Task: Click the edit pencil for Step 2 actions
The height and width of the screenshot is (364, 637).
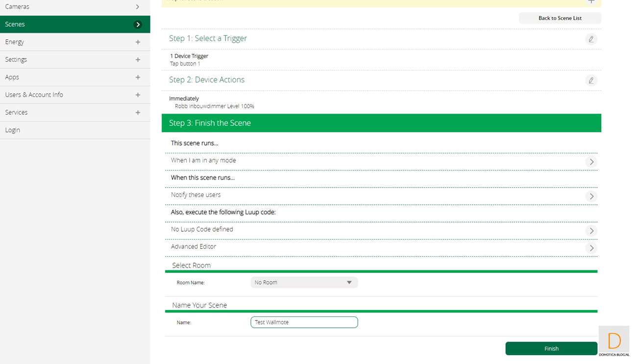Action: (x=591, y=80)
